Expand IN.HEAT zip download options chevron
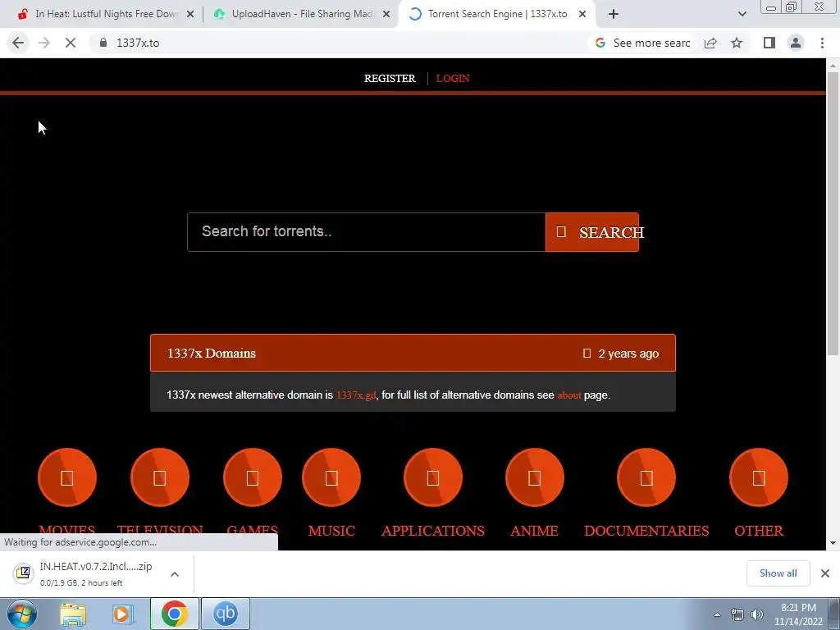Viewport: 840px width, 630px height. coord(175,573)
